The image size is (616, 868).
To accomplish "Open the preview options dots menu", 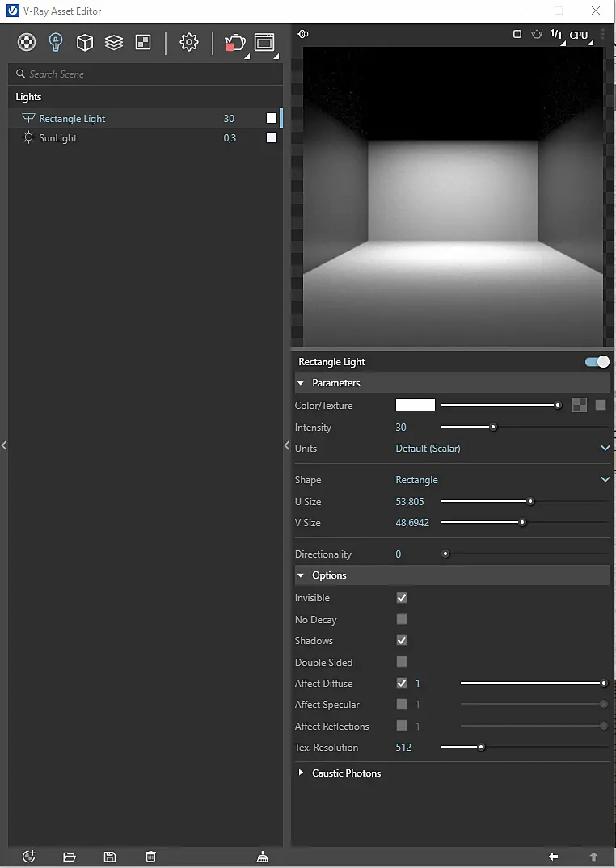I will click(603, 34).
